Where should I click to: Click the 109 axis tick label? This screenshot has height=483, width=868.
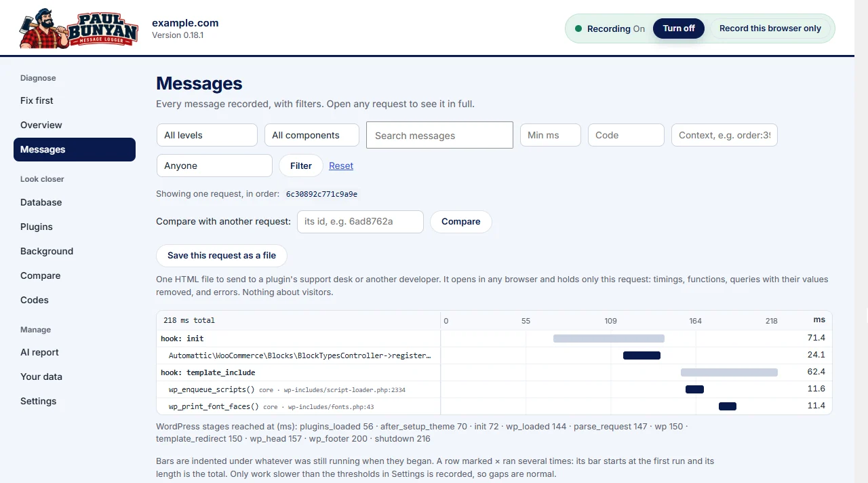pyautogui.click(x=611, y=321)
